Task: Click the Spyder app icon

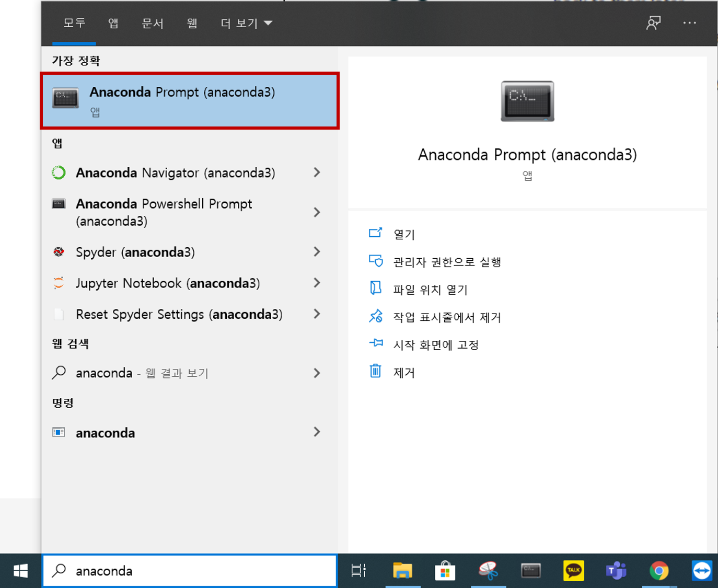Action: [x=59, y=252]
